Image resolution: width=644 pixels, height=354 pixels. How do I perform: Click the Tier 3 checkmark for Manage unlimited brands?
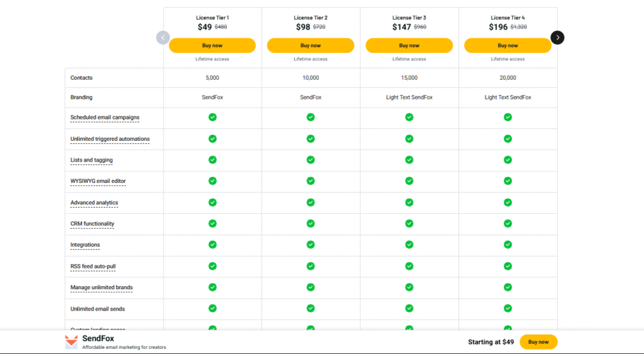pos(409,287)
